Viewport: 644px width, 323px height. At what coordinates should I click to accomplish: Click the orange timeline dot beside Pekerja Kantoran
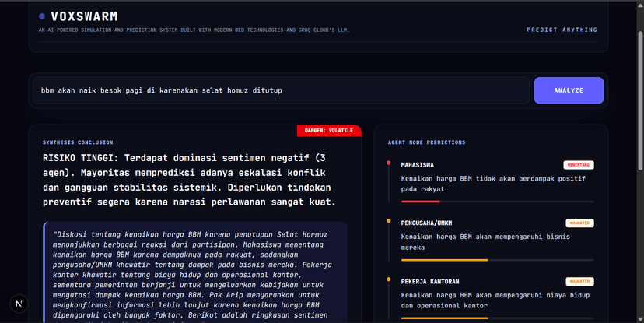coord(389,279)
